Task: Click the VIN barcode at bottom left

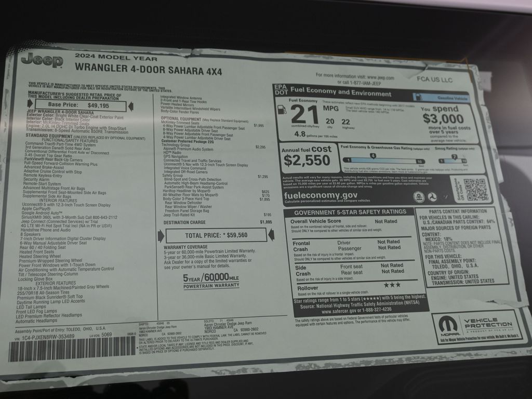Action: [72, 349]
